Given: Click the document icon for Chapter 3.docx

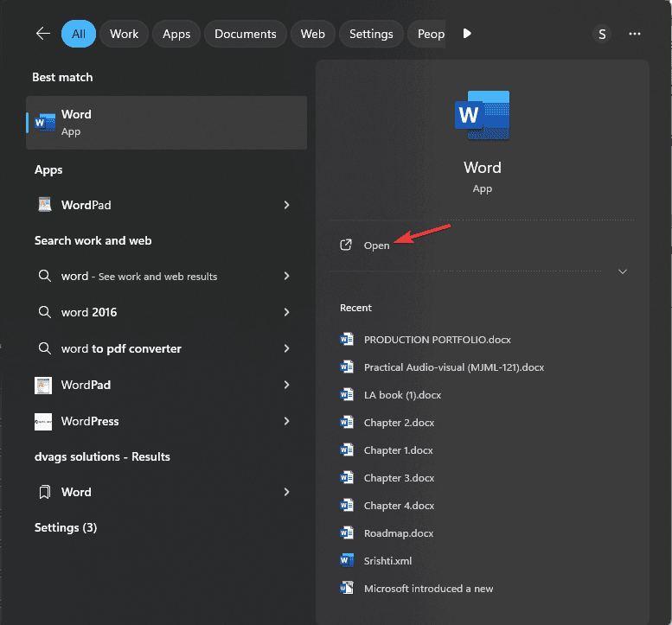Looking at the screenshot, I should 346,478.
